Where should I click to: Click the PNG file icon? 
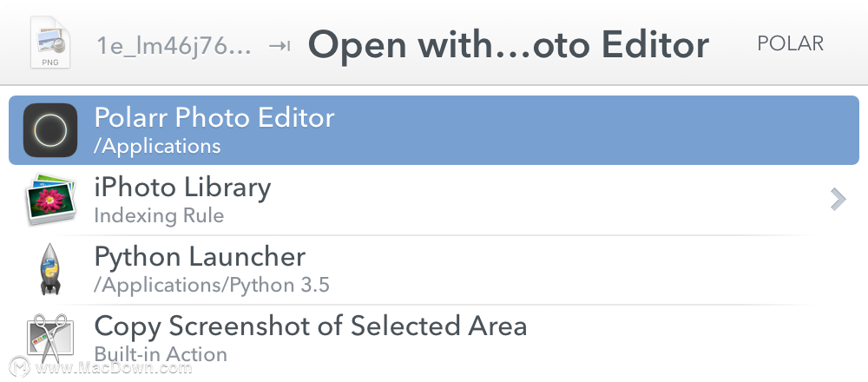click(50, 43)
